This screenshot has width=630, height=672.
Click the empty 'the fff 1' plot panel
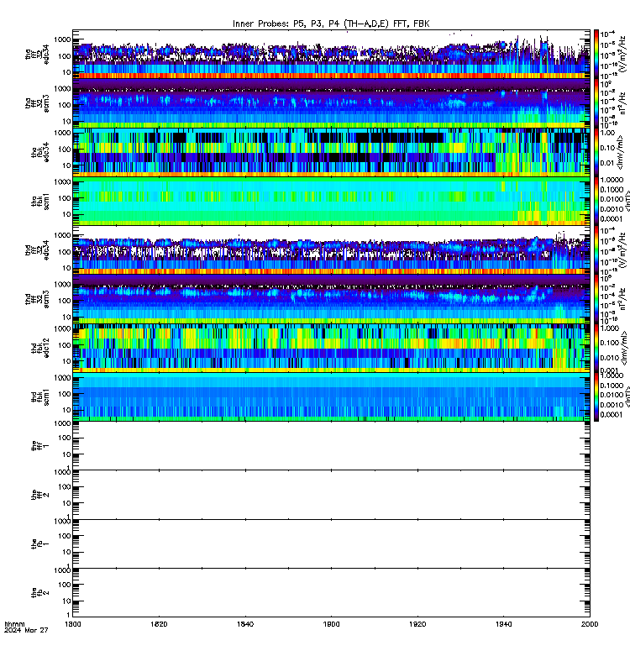pyautogui.click(x=331, y=446)
